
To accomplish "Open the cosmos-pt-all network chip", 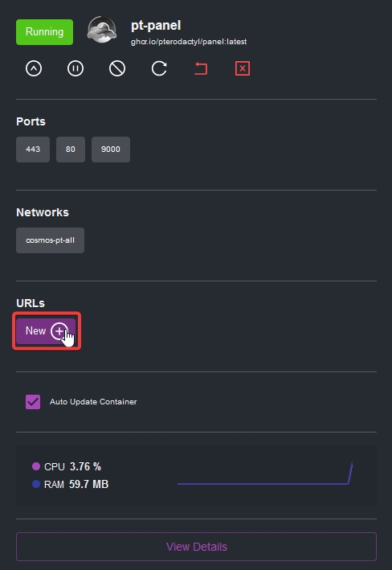I will pyautogui.click(x=50, y=240).
